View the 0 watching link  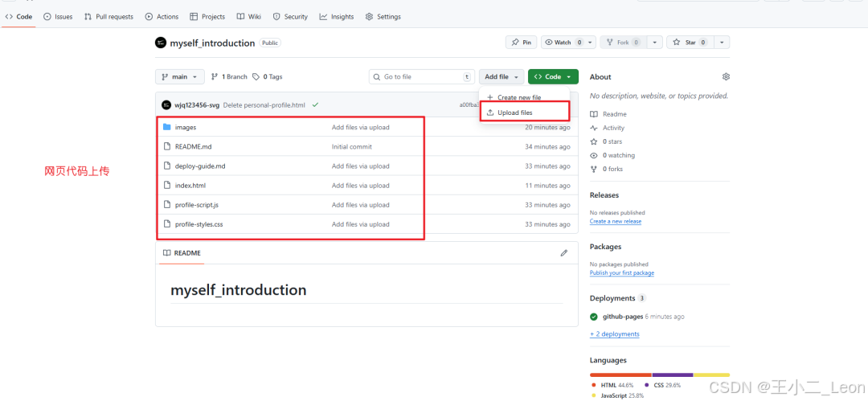pos(612,156)
